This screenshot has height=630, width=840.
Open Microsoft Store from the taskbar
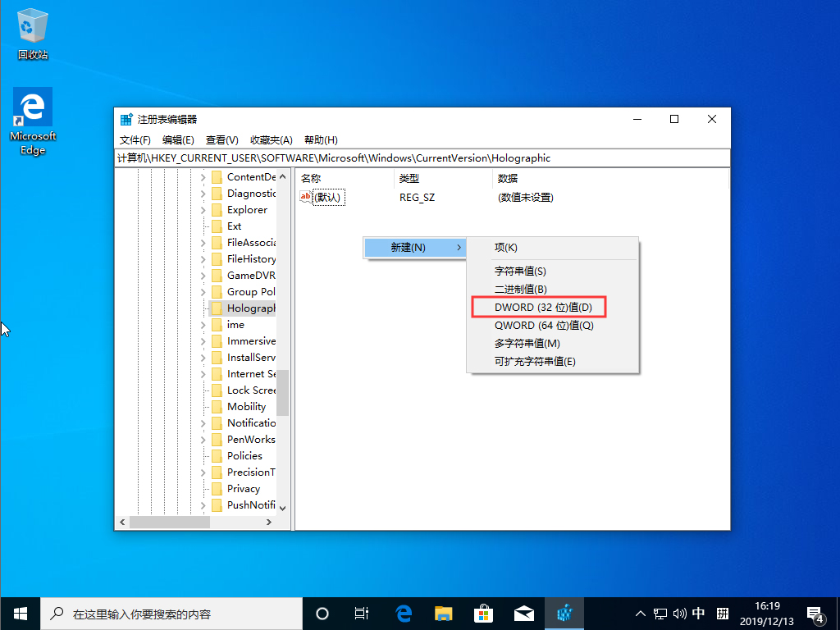click(x=483, y=613)
